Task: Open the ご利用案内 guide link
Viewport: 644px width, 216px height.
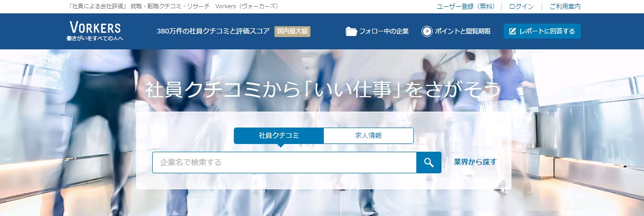Action: click(564, 7)
